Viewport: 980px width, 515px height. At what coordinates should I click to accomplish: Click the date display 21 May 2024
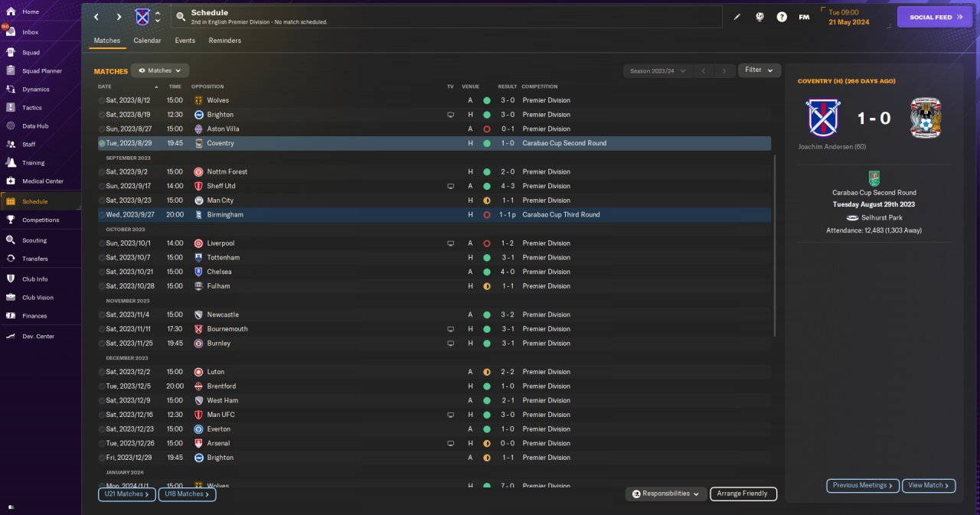(851, 21)
